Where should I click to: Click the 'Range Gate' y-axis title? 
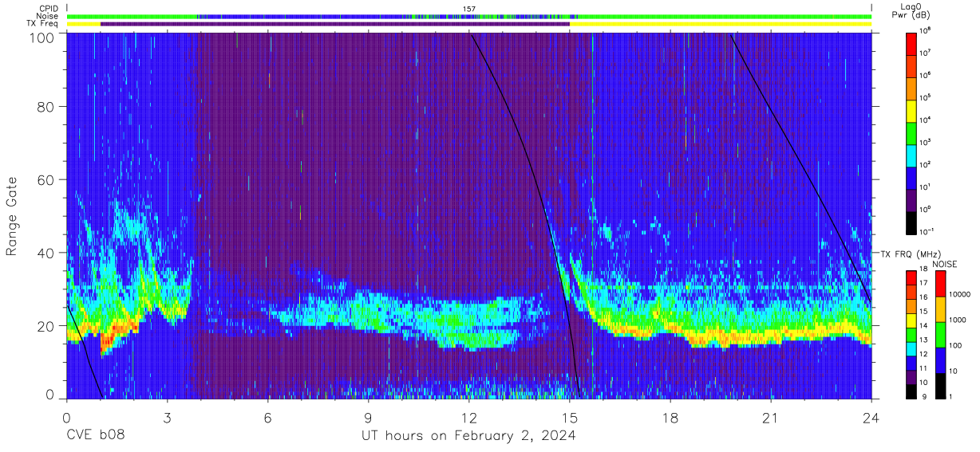[12, 216]
